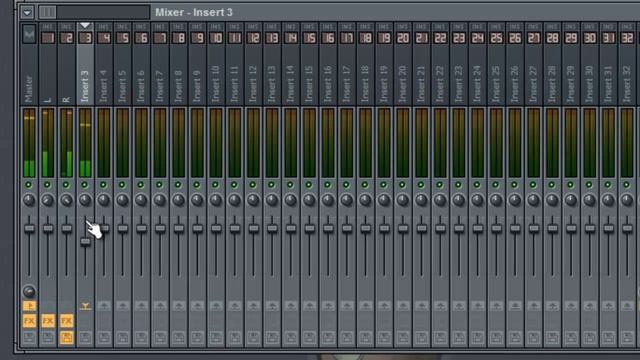Viewport: 640px width, 360px height.
Task: Select mixer track number 25
Action: click(496, 38)
